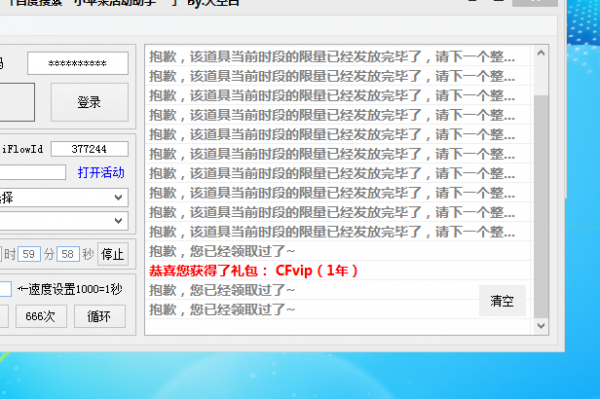The image size is (600, 399).
Task: Clear the log with 清空 button
Action: click(x=502, y=301)
